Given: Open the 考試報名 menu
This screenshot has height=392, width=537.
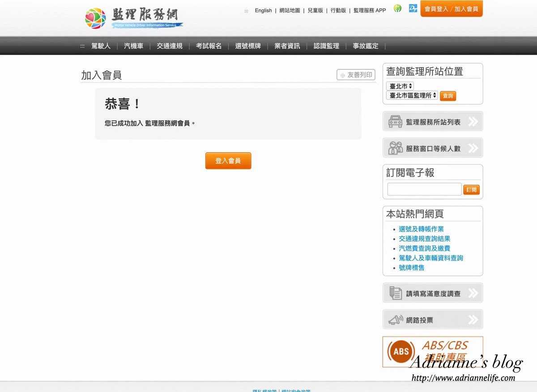Looking at the screenshot, I should pos(209,46).
